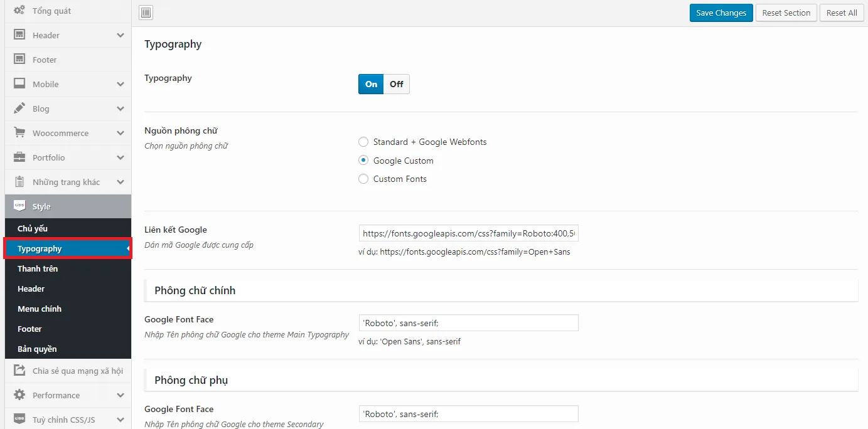The width and height of the screenshot is (868, 429).
Task: Expand the Performance menu chevron
Action: pos(121,395)
